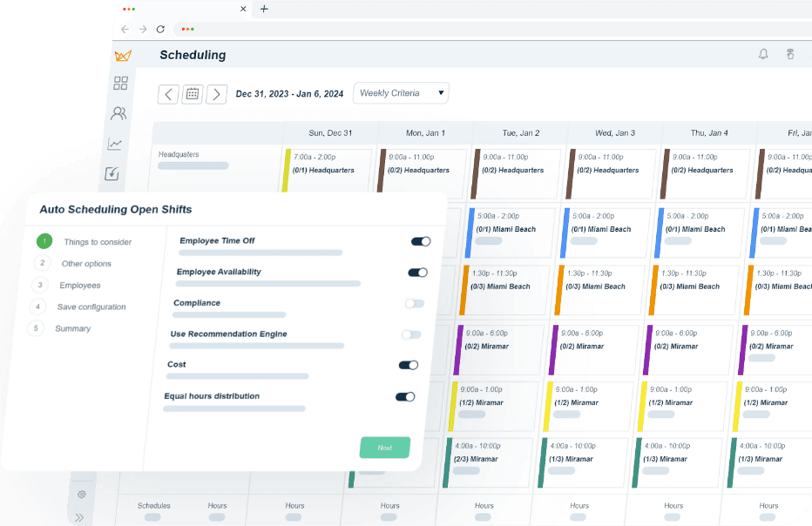Select step 3 Employees in the wizard
The image size is (812, 526).
click(80, 285)
